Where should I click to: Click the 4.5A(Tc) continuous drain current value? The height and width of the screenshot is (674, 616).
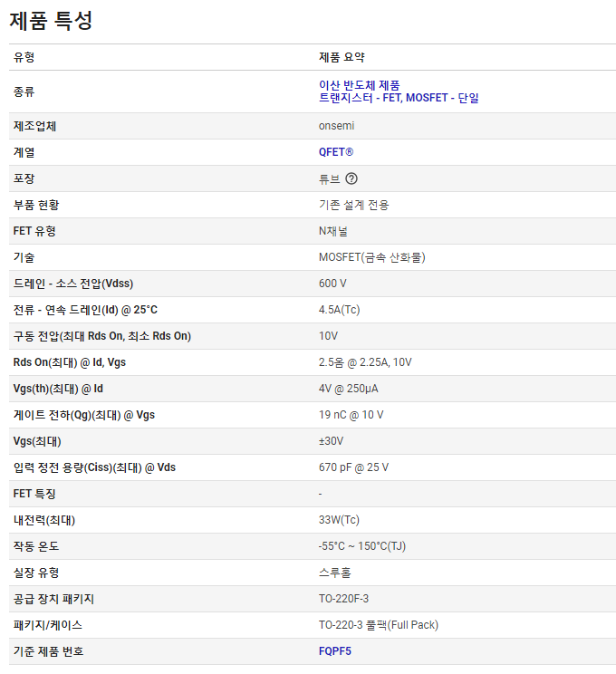(340, 310)
